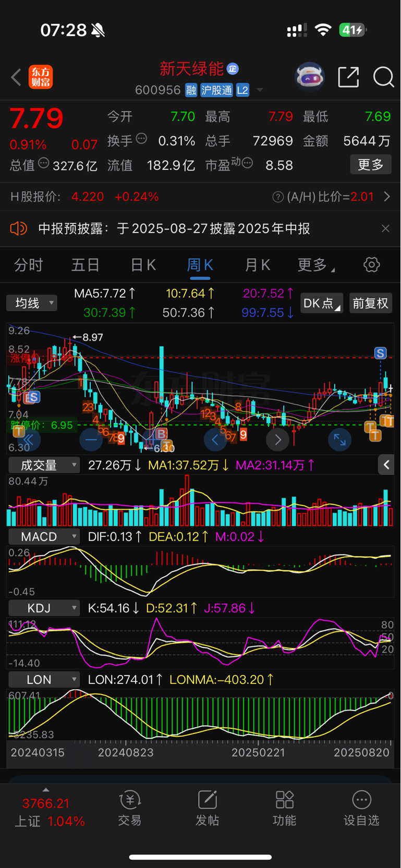Open the 成交量 indicator dropdown
The image size is (401, 868).
(x=44, y=465)
